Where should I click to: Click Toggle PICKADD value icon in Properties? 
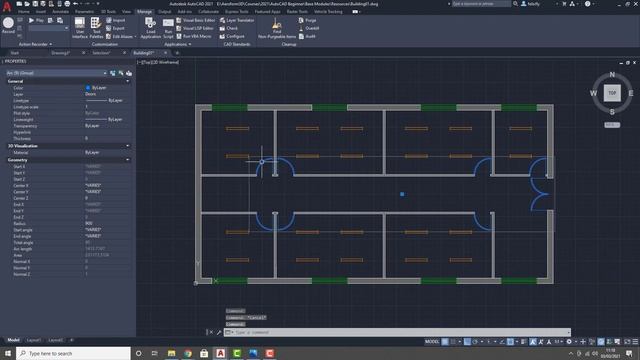tap(113, 73)
